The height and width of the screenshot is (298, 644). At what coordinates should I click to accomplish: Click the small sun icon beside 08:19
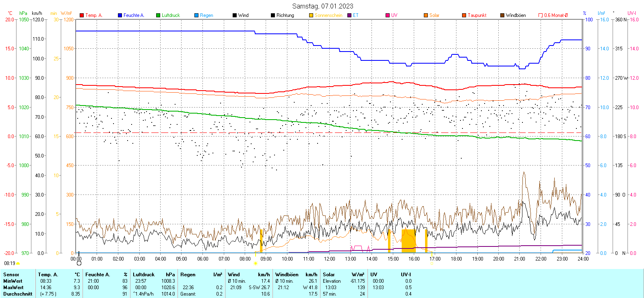pos(18,263)
